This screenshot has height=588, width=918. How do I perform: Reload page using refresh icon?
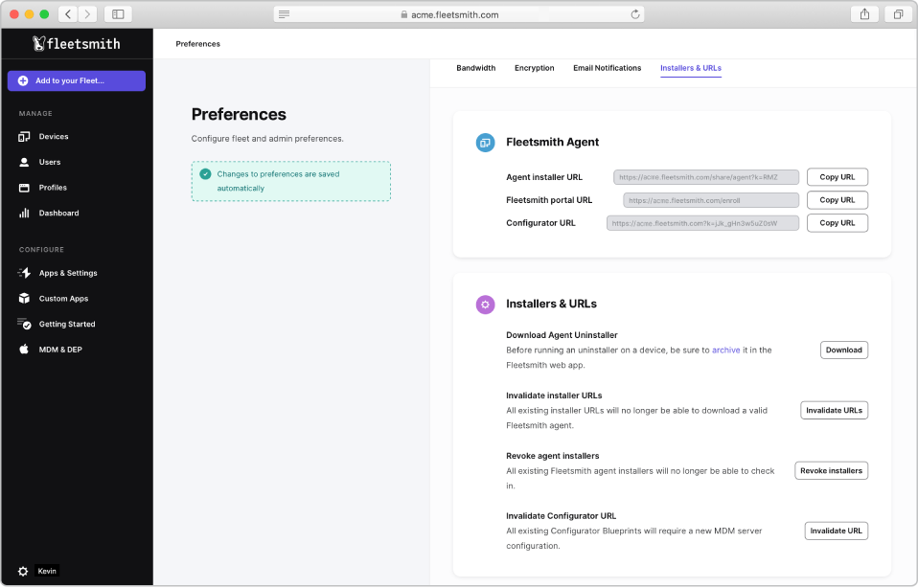(x=635, y=14)
